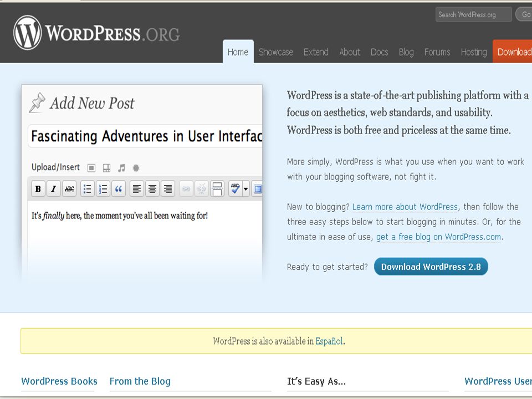This screenshot has height=399, width=532.
Task: Click the Upload/Insert label
Action: [x=55, y=167]
